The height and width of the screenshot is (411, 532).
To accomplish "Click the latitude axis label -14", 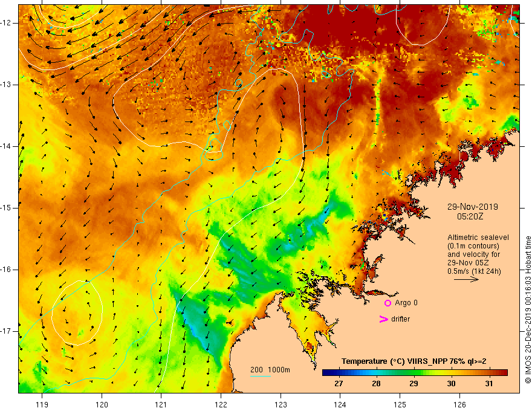I will 7,146.
